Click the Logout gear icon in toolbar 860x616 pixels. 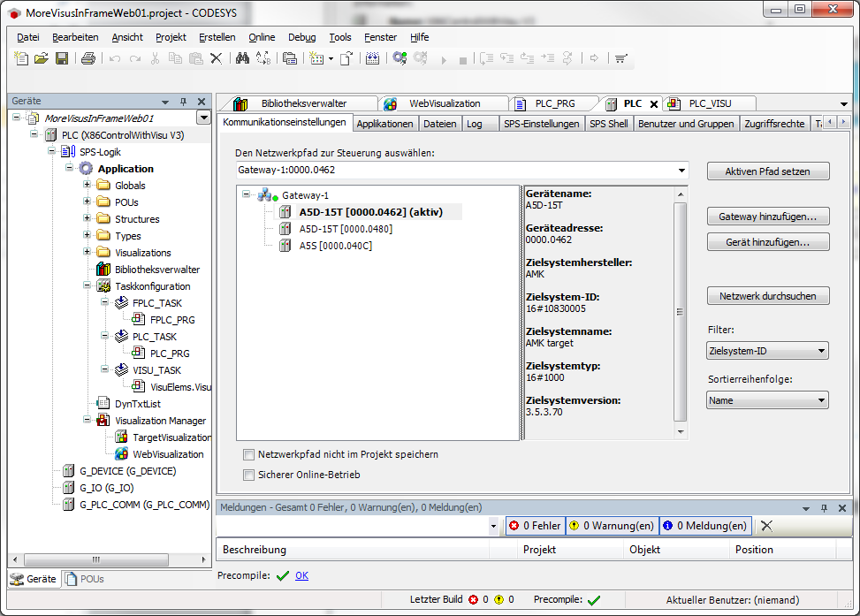421,58
